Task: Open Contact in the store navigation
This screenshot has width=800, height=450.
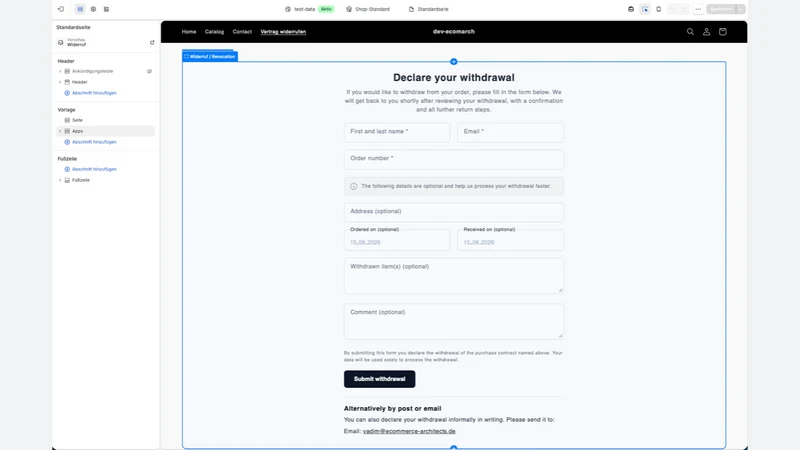Action: pyautogui.click(x=242, y=32)
